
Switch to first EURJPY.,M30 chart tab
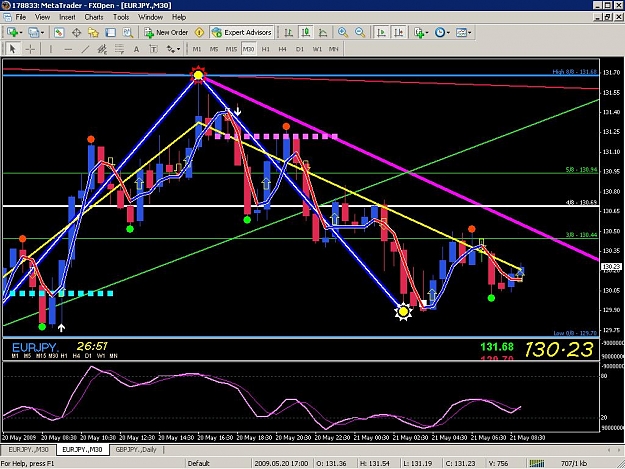coord(28,449)
